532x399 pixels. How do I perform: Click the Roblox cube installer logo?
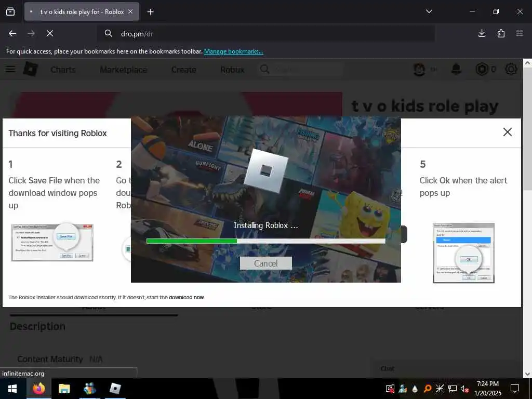pyautogui.click(x=265, y=171)
